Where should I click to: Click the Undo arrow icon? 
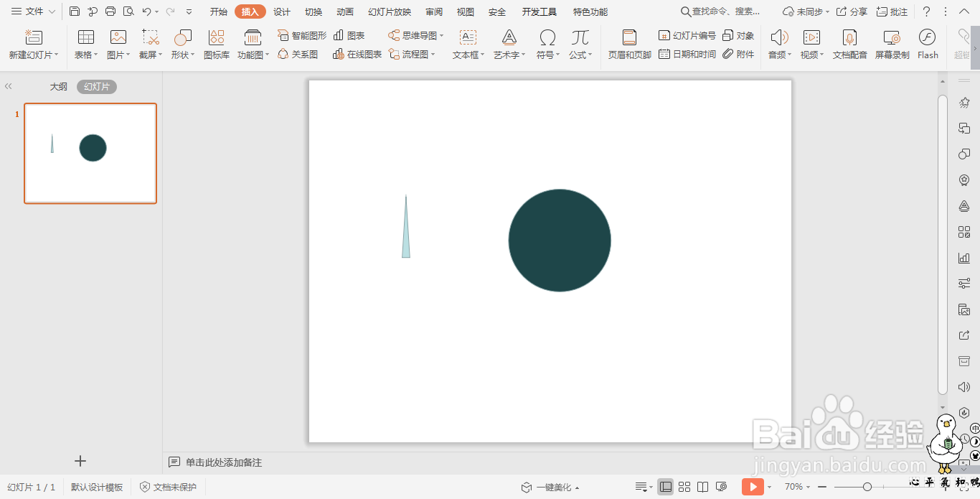coord(146,11)
